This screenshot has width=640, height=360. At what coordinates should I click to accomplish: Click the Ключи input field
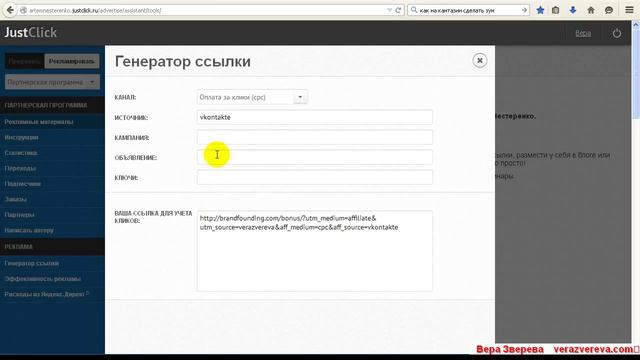(314, 177)
